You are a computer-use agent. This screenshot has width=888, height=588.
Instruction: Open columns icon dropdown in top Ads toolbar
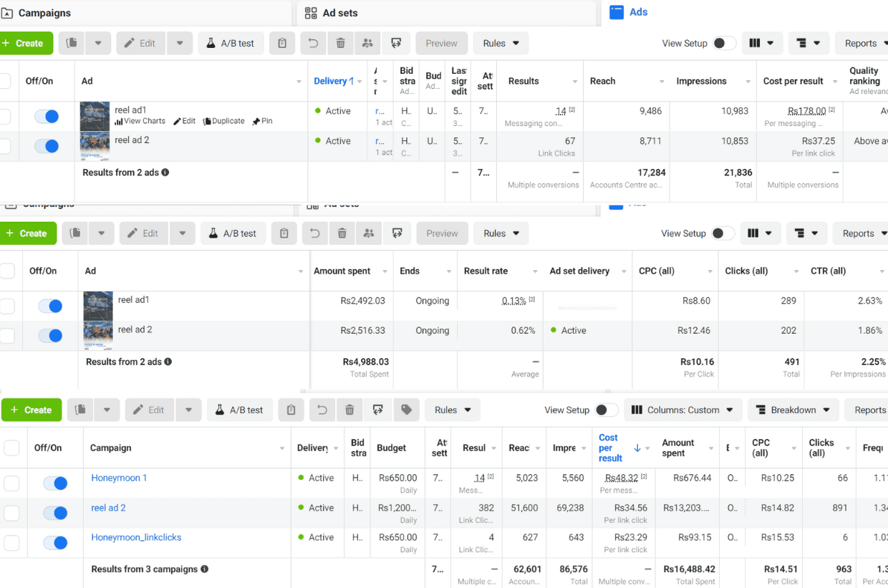(x=761, y=43)
